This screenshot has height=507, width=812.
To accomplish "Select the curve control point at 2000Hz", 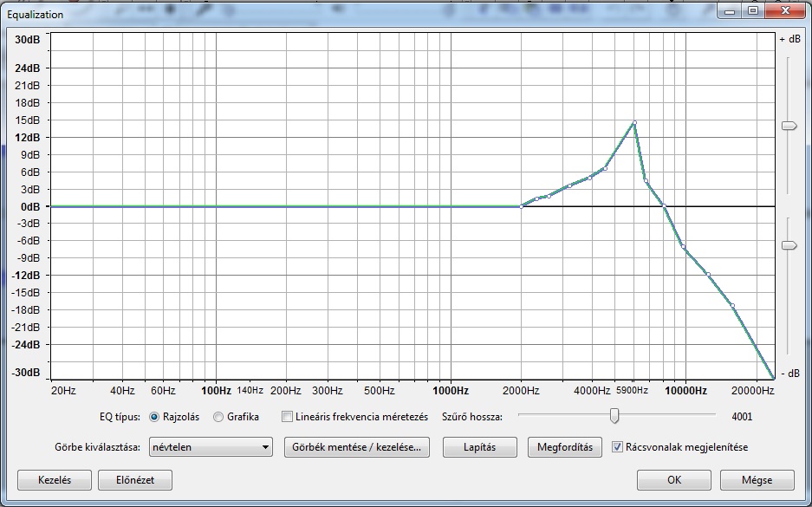I will point(521,206).
